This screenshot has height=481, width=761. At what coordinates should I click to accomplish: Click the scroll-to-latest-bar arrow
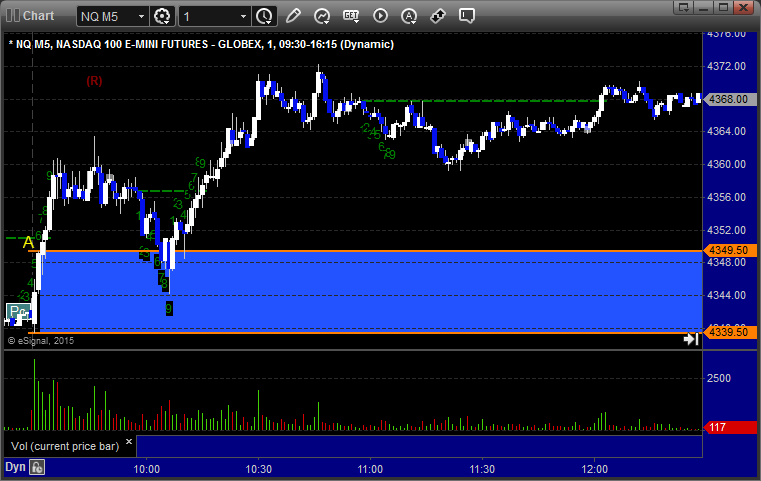pos(691,339)
